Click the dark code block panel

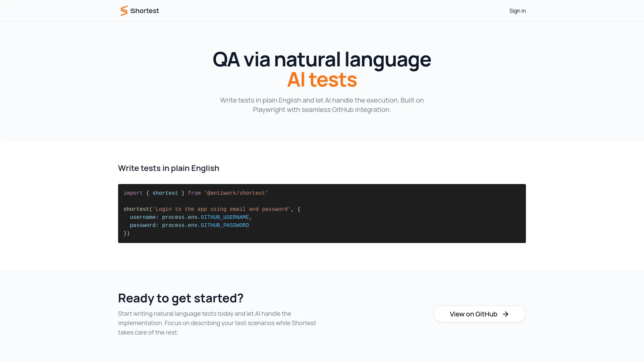[322, 214]
